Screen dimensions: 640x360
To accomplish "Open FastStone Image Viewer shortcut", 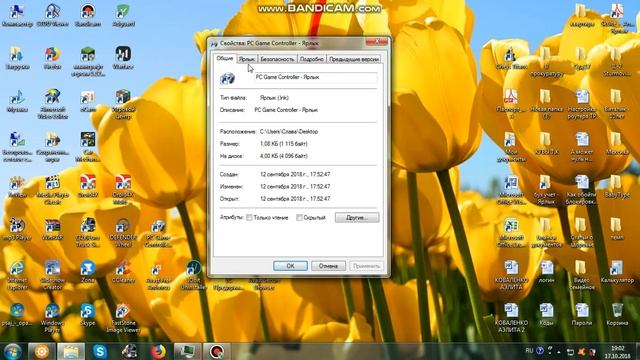I will click(123, 318).
